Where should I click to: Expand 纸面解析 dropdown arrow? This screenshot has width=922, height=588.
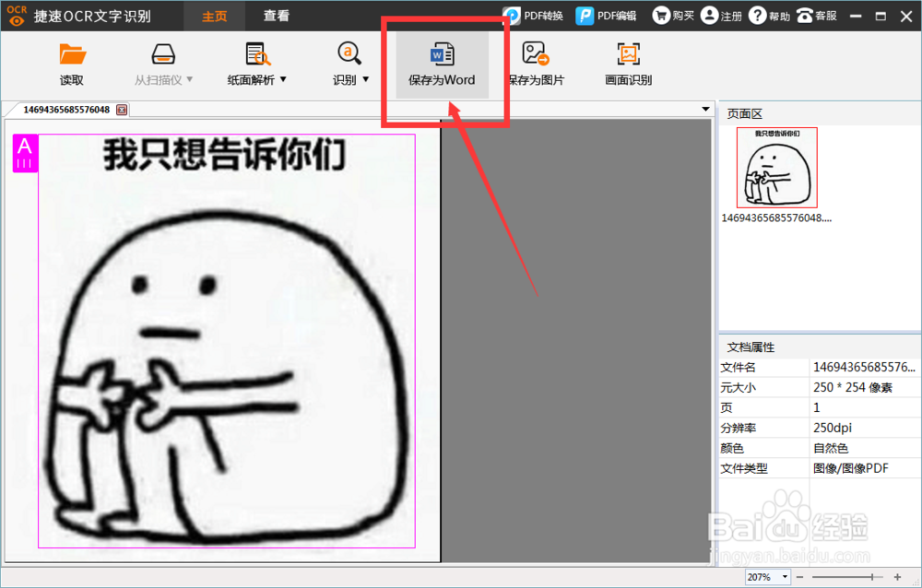(x=283, y=79)
